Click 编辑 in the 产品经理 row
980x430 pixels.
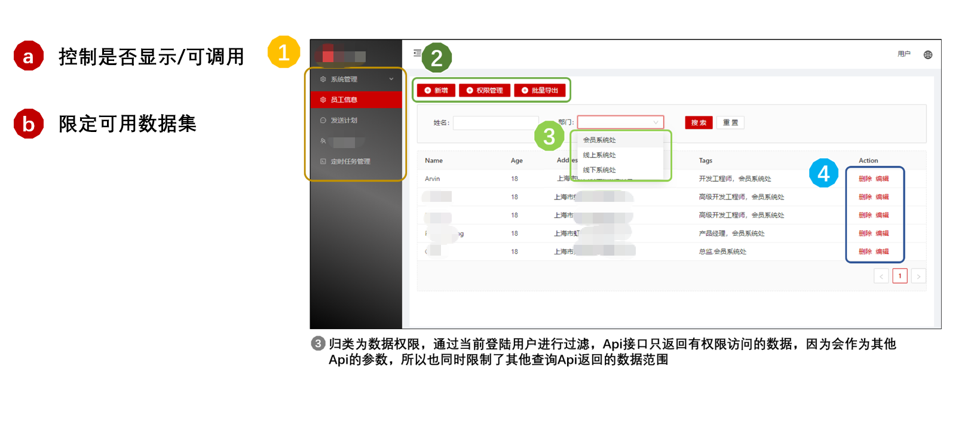[882, 234]
